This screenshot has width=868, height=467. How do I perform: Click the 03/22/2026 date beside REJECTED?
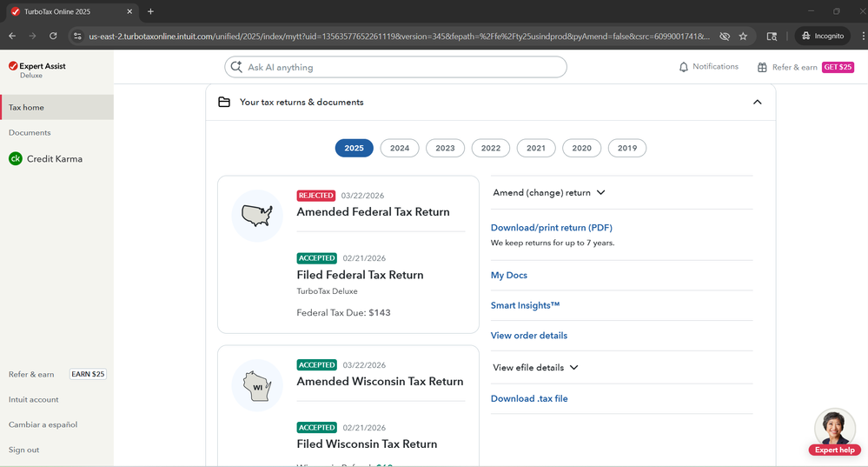pyautogui.click(x=362, y=196)
